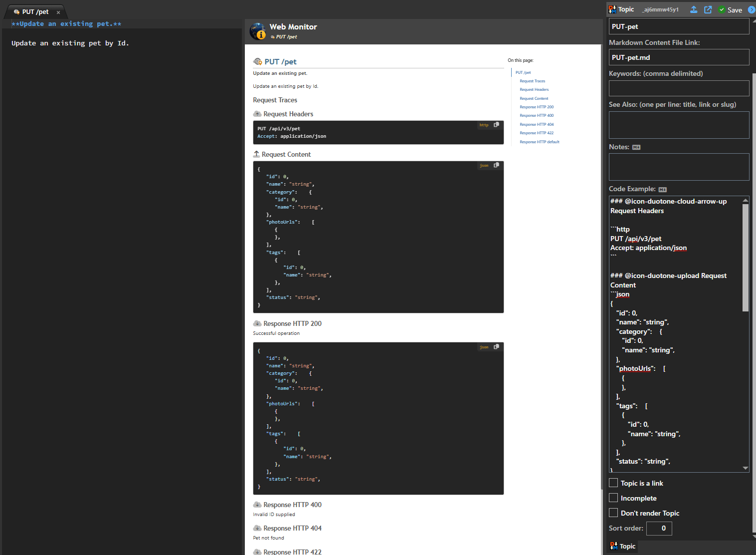Click the Code Example scrollbar thumb
The height and width of the screenshot is (555, 756).
[x=746, y=258]
